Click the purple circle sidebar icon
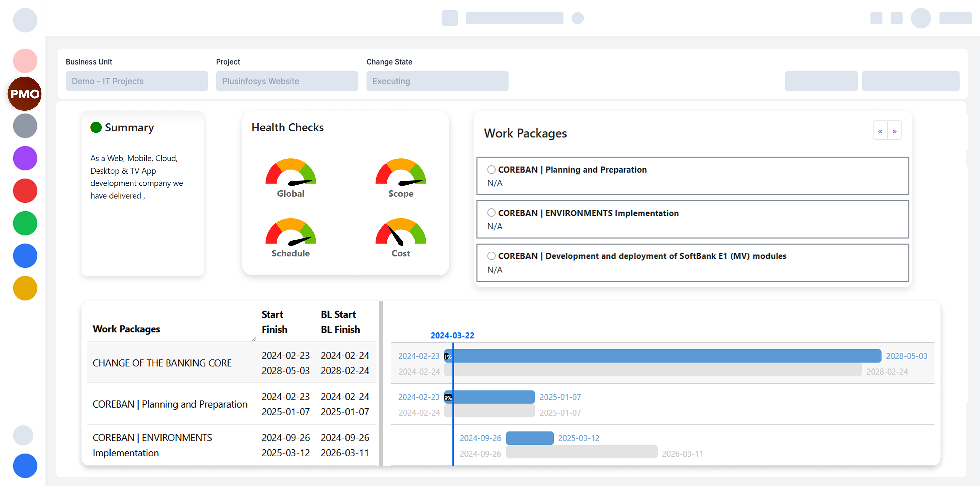This screenshot has width=980, height=486. (25, 158)
